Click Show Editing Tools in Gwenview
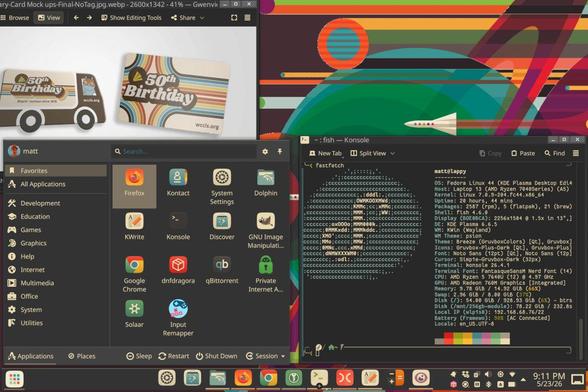Screen dimensions: 588x392 [x=131, y=18]
